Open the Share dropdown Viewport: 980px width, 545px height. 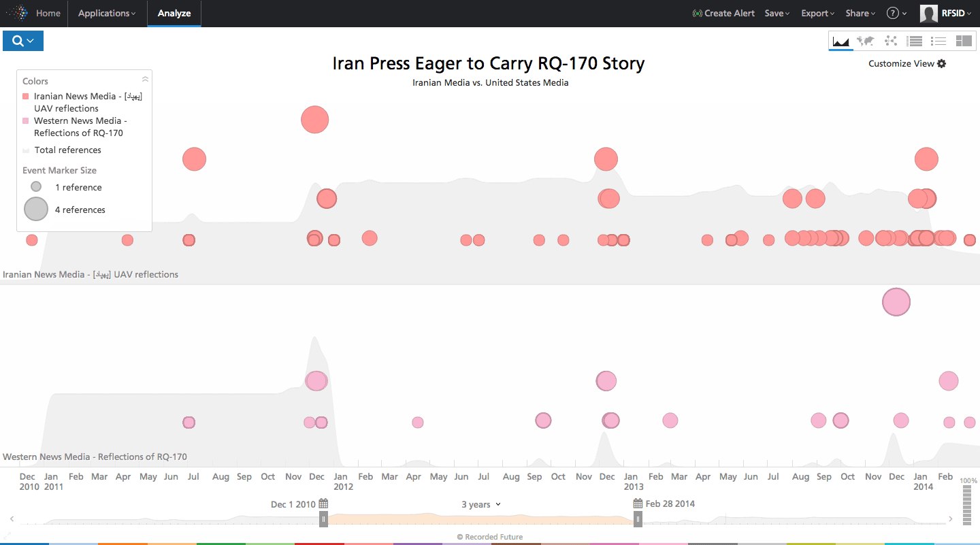860,13
